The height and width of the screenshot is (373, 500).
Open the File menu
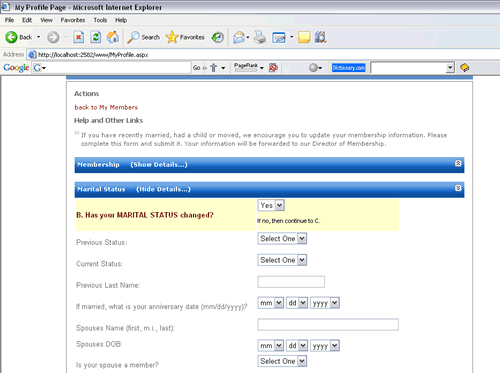pyautogui.click(x=9, y=20)
